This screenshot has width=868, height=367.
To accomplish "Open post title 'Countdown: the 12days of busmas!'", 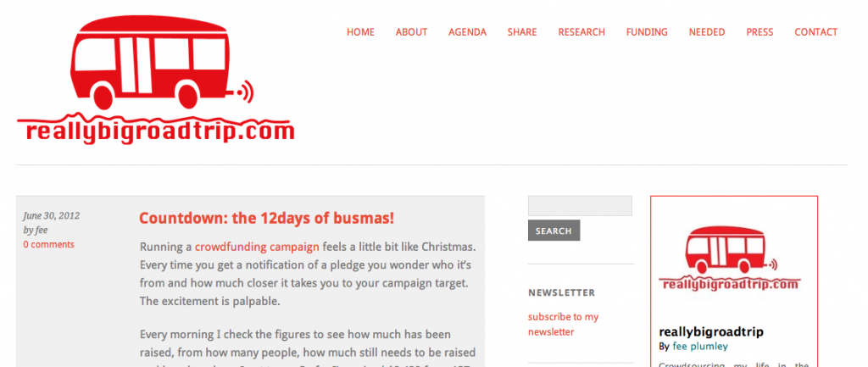I will pyautogui.click(x=266, y=218).
